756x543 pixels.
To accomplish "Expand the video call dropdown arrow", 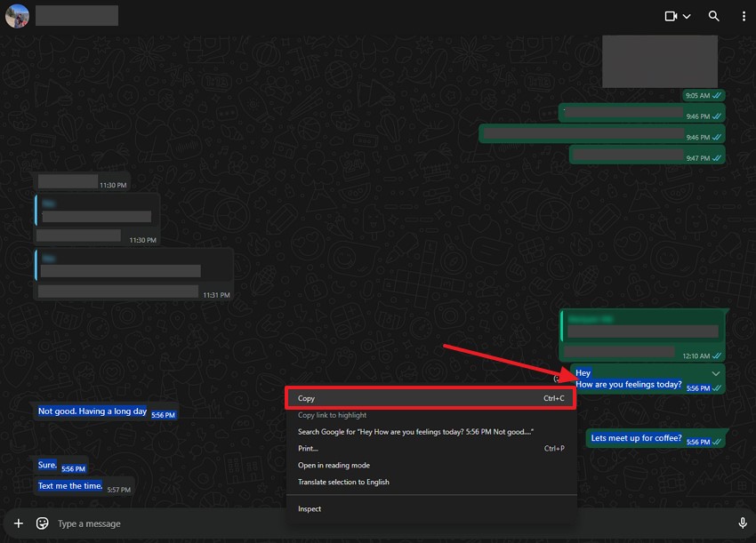I will pos(687,16).
